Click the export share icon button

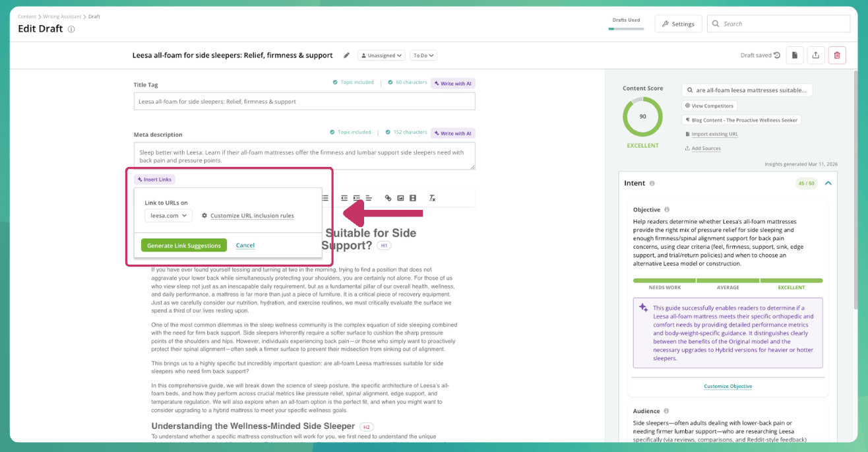pyautogui.click(x=816, y=55)
